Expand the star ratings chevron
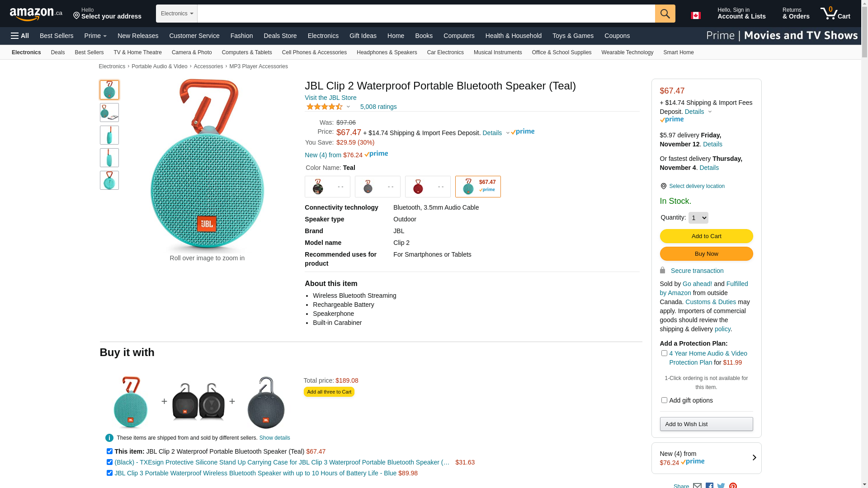Image resolution: width=868 pixels, height=488 pixels. tap(348, 107)
